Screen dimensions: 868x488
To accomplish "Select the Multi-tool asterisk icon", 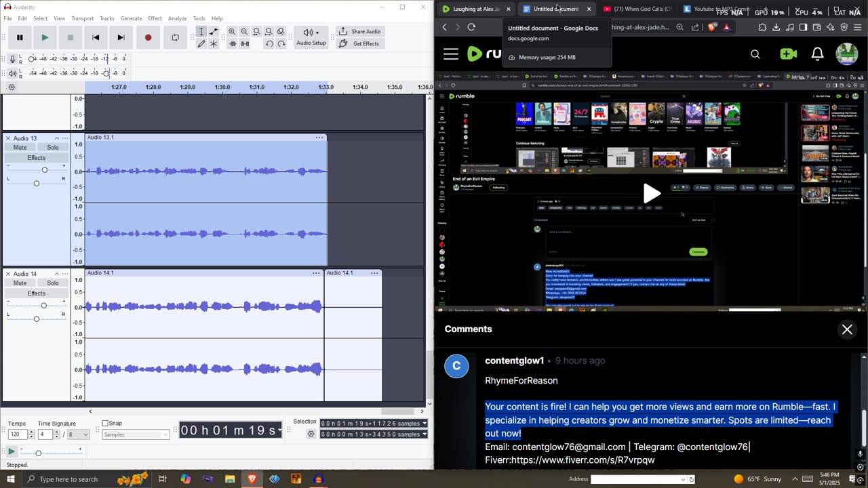I will (214, 44).
